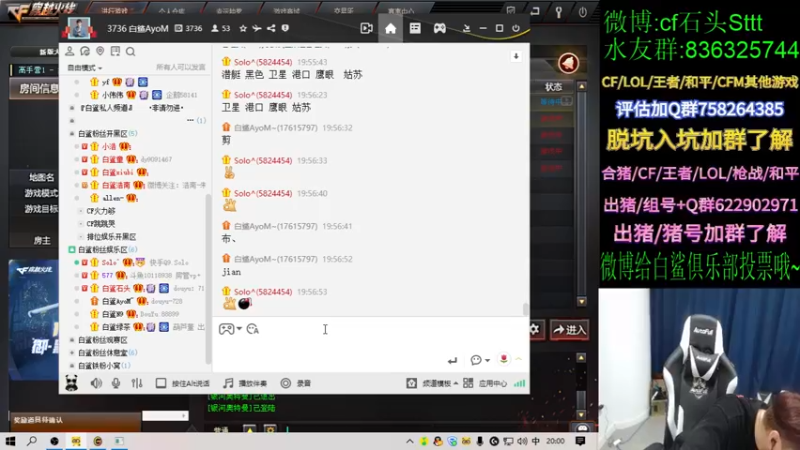The height and width of the screenshot is (450, 800).
Task: Open the channel list panel tab
Action: tap(415, 29)
